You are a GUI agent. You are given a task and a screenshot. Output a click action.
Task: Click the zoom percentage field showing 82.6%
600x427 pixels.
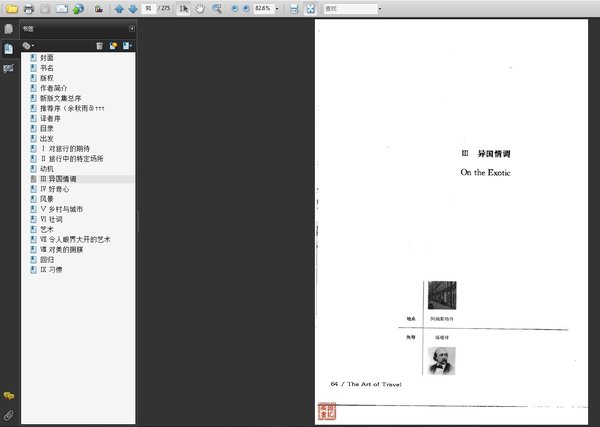(x=263, y=8)
